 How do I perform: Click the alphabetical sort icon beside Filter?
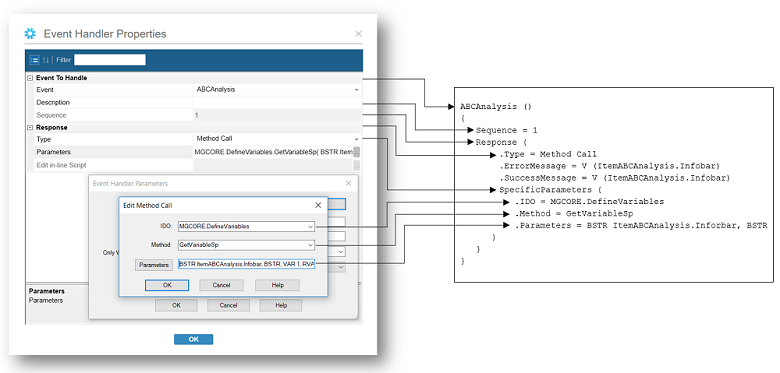coord(46,60)
